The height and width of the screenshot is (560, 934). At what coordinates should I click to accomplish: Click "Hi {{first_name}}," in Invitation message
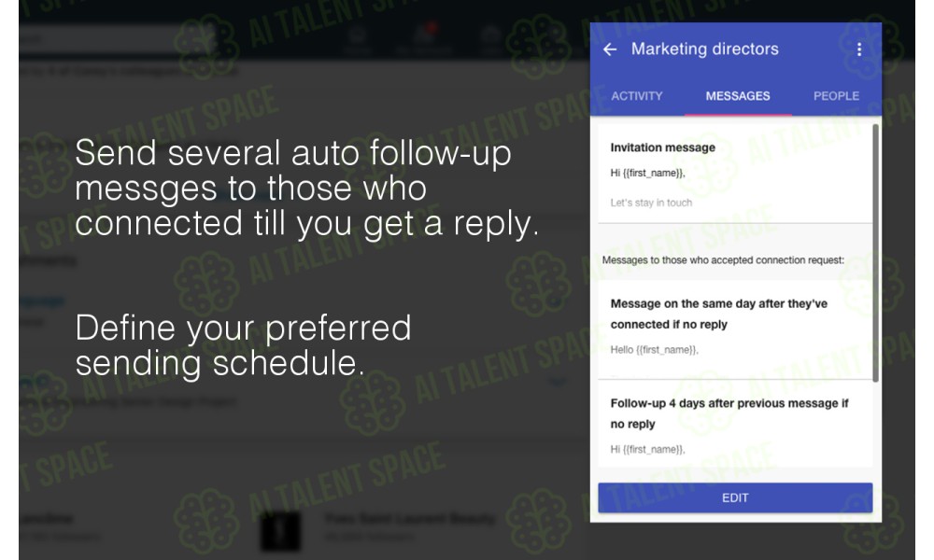coord(647,174)
